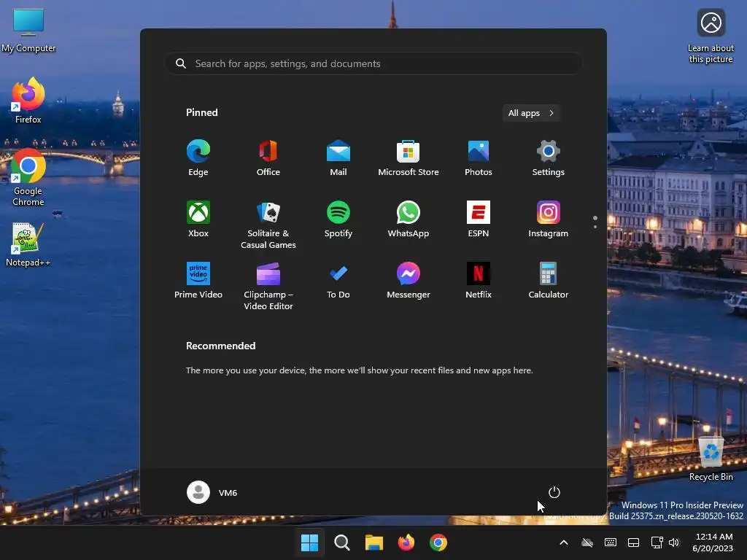Open WhatsApp

tap(409, 219)
